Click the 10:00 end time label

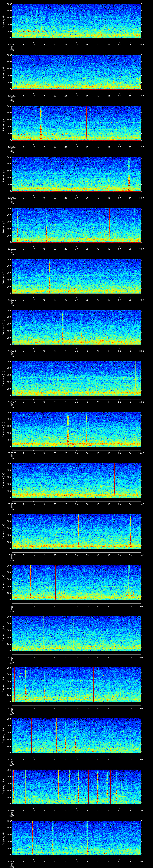141,453
